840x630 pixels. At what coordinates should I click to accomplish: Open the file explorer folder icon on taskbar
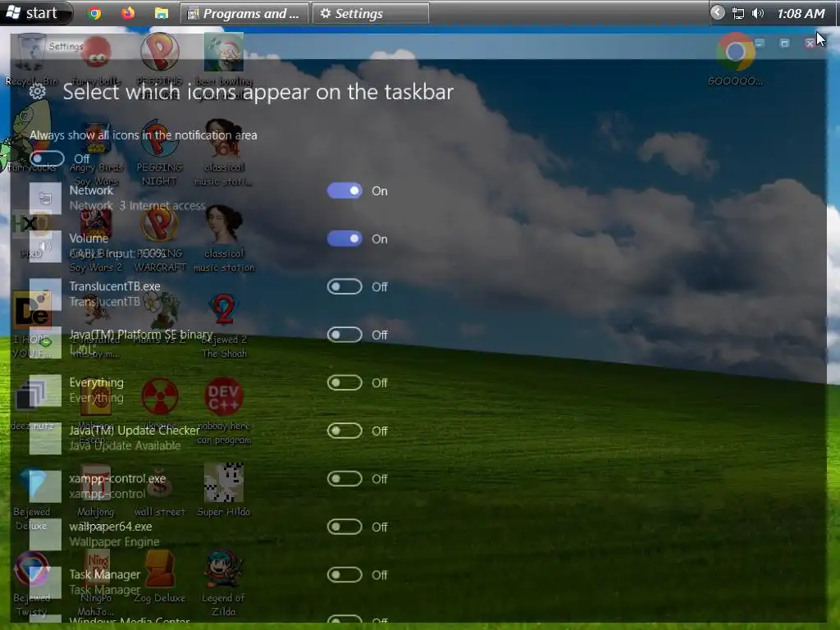point(162,13)
